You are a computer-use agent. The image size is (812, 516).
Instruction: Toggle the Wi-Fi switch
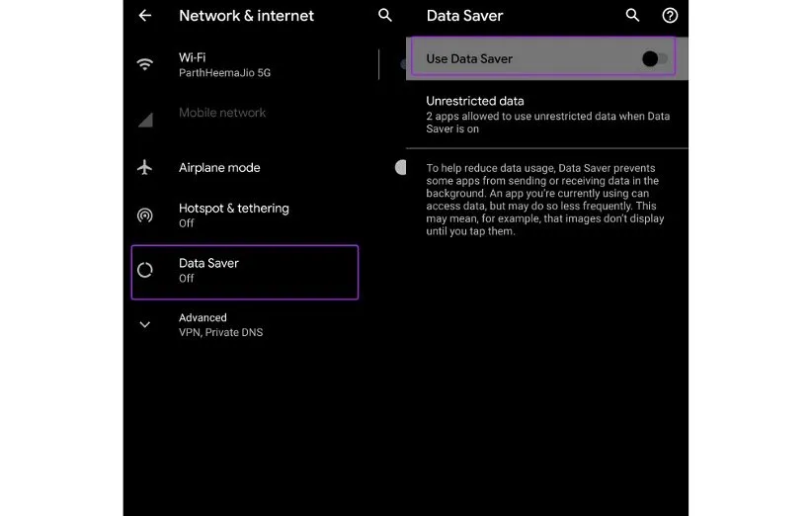pyautogui.click(x=403, y=64)
